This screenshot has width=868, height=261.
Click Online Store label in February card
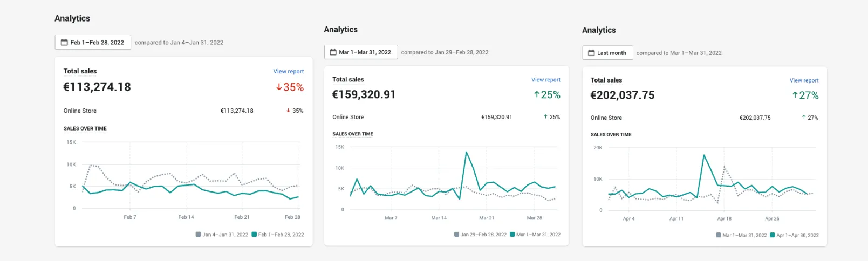click(x=80, y=111)
